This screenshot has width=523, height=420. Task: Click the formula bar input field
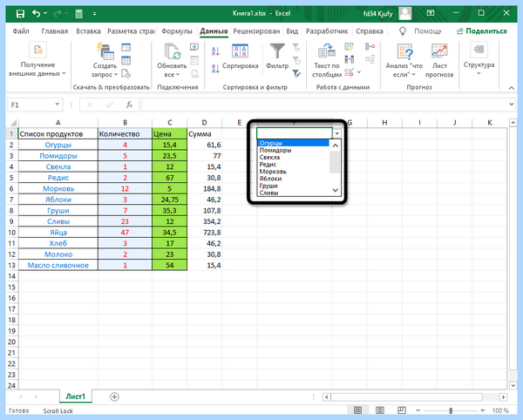tap(323, 105)
